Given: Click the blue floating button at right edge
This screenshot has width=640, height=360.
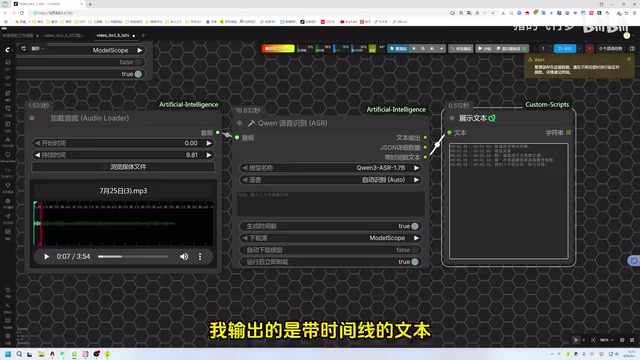Looking at the screenshot, I should coord(634,260).
